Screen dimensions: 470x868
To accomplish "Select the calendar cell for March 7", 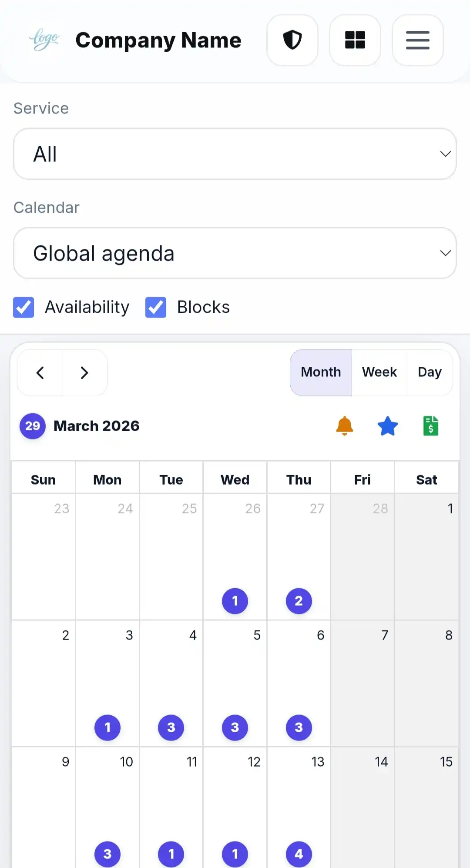I will point(363,683).
